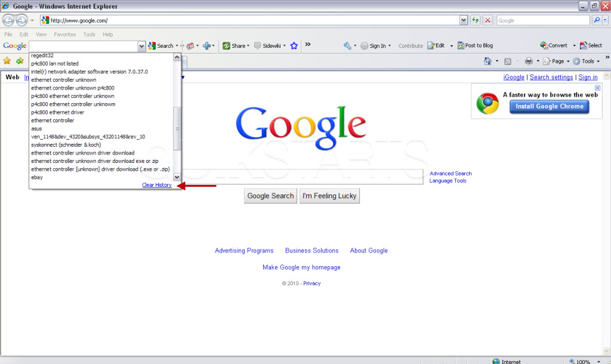
Task: Click the Advanced Search link
Action: [x=450, y=174]
